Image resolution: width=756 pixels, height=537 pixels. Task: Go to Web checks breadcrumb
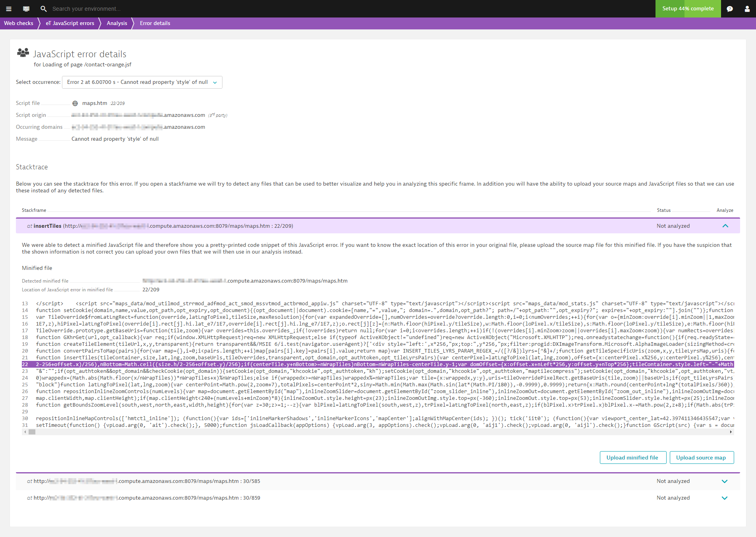click(19, 23)
